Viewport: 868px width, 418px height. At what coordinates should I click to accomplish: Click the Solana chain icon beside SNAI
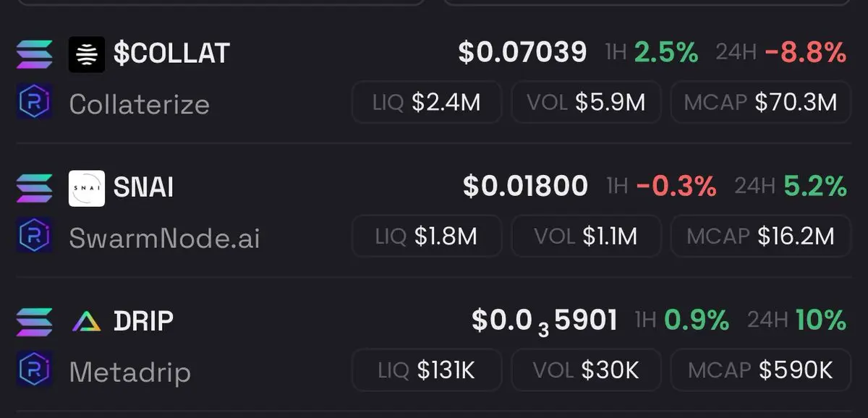(34, 188)
